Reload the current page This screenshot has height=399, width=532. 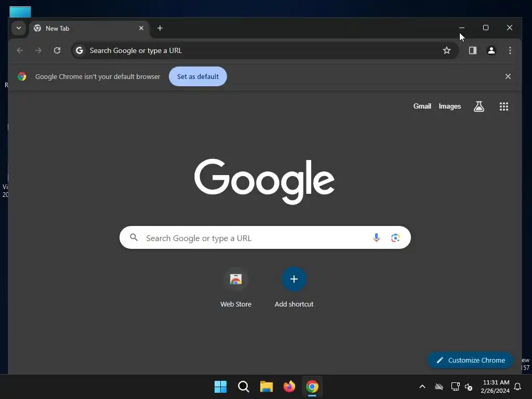tap(57, 50)
